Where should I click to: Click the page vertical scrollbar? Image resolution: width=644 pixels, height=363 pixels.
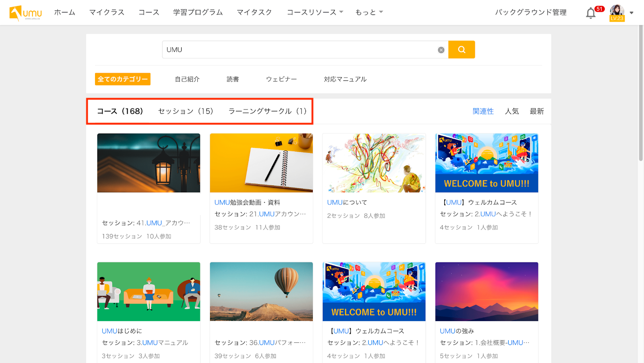point(641,92)
